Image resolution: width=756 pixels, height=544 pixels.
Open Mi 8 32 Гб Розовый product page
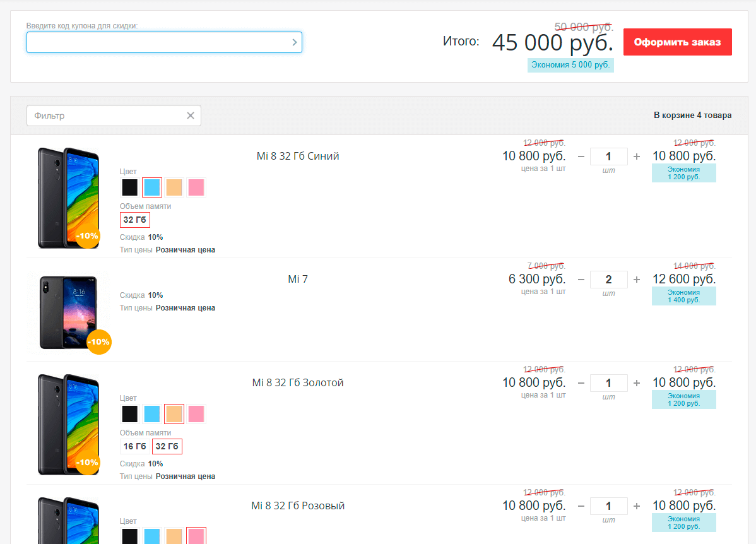298,506
